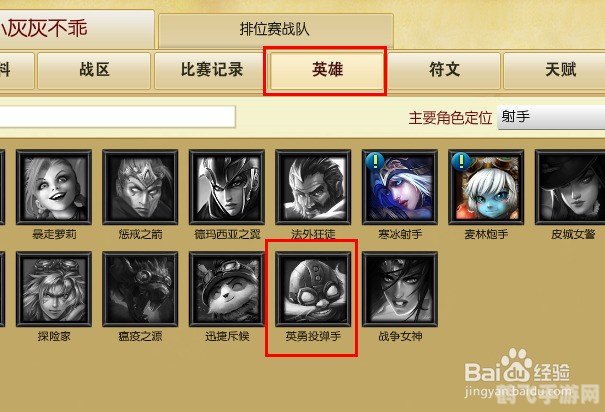This screenshot has height=412, width=605.
Task: Switch to the 战区 tab
Action: point(94,71)
